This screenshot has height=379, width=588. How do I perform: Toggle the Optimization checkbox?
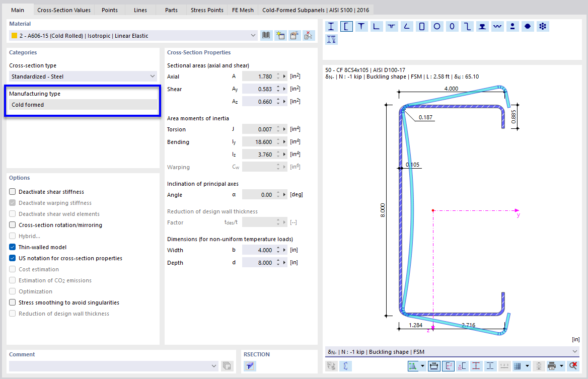point(13,291)
